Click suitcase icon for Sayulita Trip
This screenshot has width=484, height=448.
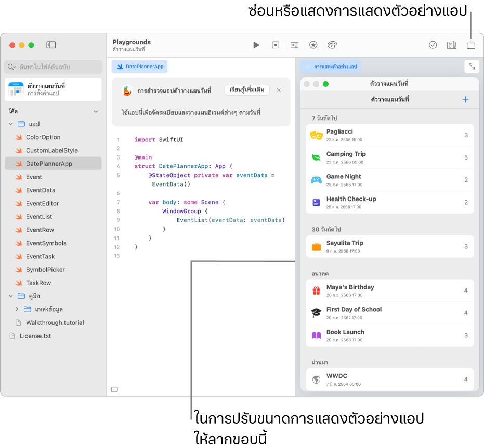[x=317, y=247]
